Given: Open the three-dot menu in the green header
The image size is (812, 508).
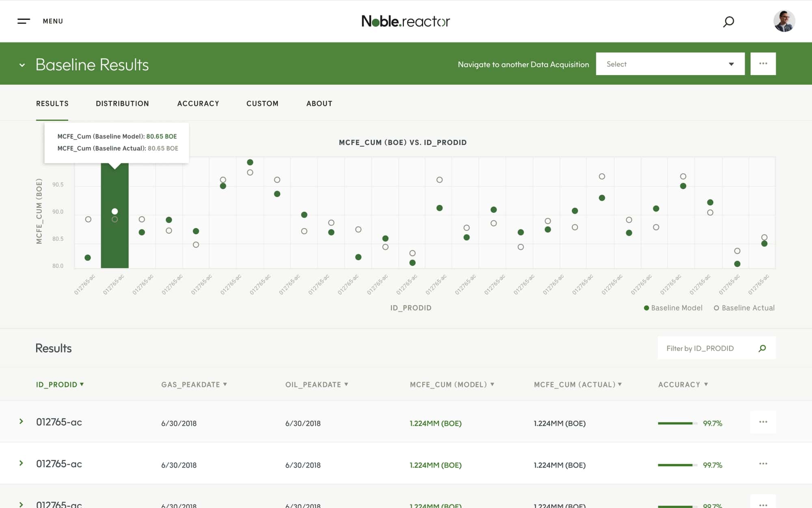Looking at the screenshot, I should [763, 63].
